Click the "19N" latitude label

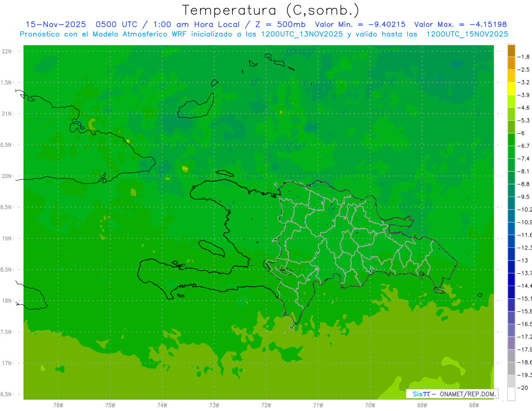click(7, 239)
